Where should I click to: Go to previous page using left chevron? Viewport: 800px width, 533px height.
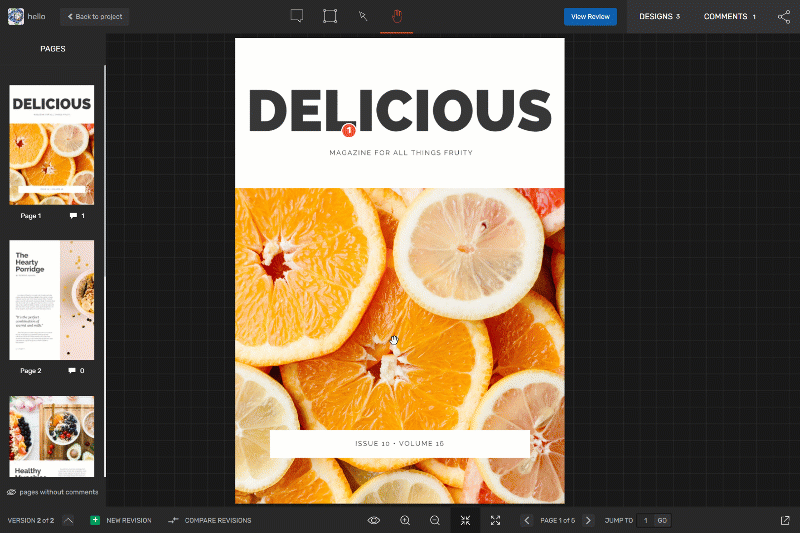coord(526,520)
